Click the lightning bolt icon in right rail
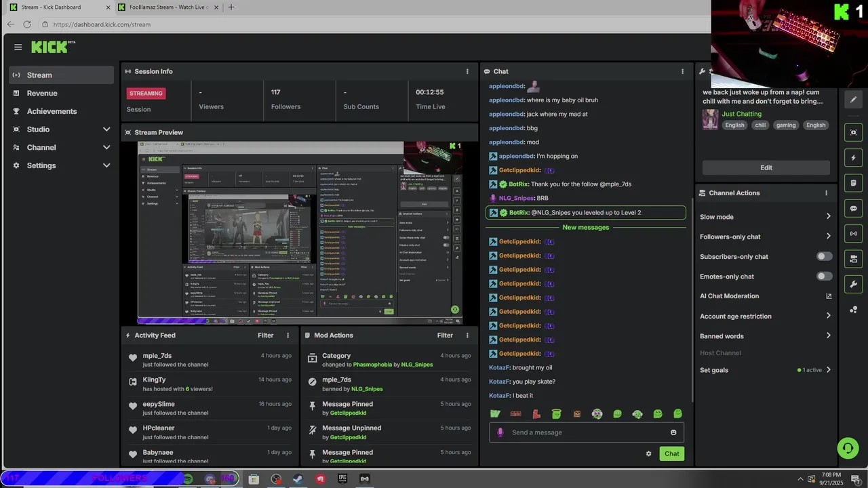The image size is (868, 488). (x=853, y=158)
